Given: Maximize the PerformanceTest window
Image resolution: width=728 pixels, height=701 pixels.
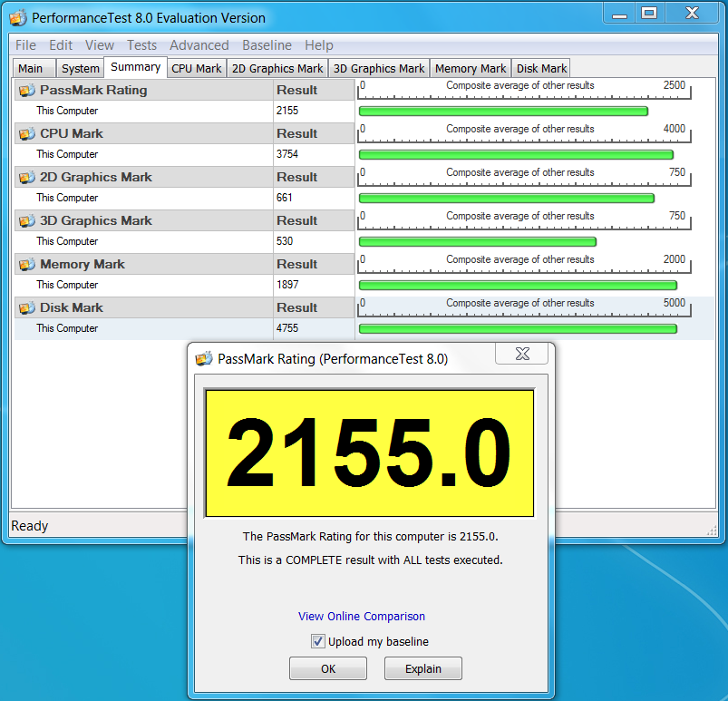Looking at the screenshot, I should (x=648, y=13).
